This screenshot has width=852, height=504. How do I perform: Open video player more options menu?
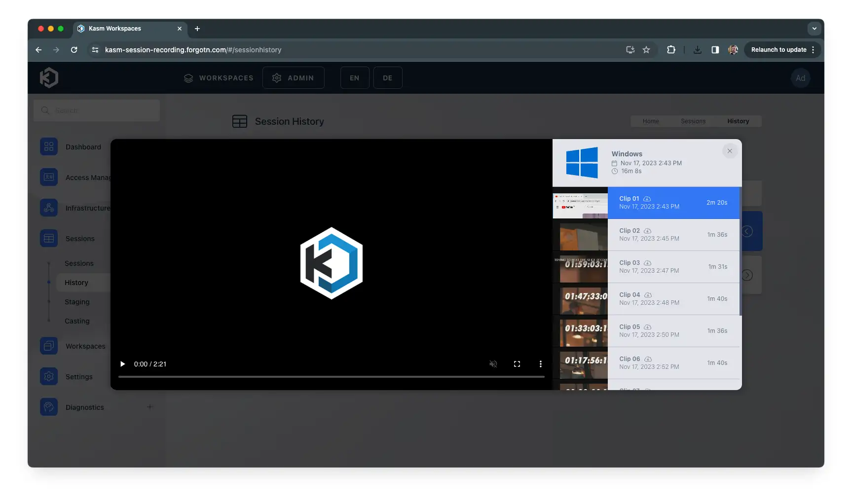click(x=540, y=364)
